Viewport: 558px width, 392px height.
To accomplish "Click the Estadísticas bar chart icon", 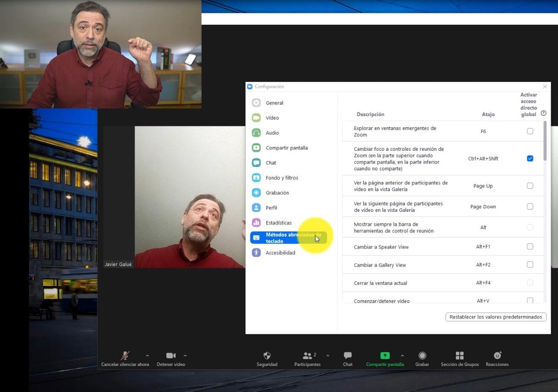I will (256, 222).
